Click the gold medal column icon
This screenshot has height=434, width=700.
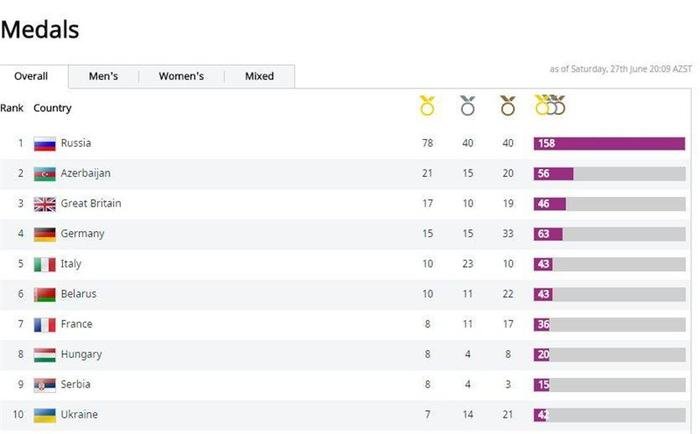point(427,106)
